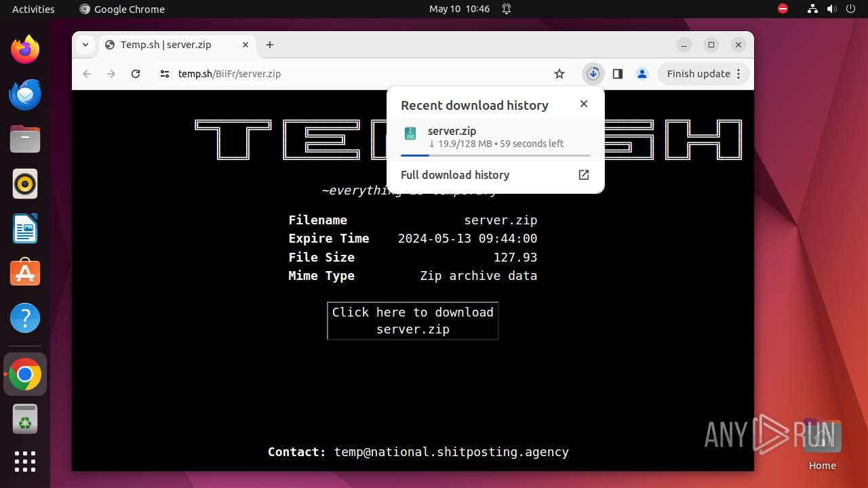The height and width of the screenshot is (488, 868).
Task: Click the server.zip download entry name
Action: [452, 131]
